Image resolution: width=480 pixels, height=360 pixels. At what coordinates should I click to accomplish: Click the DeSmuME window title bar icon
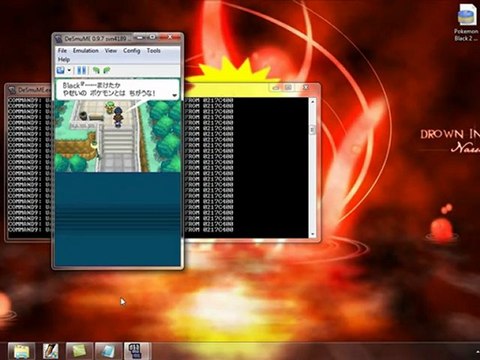coord(58,39)
